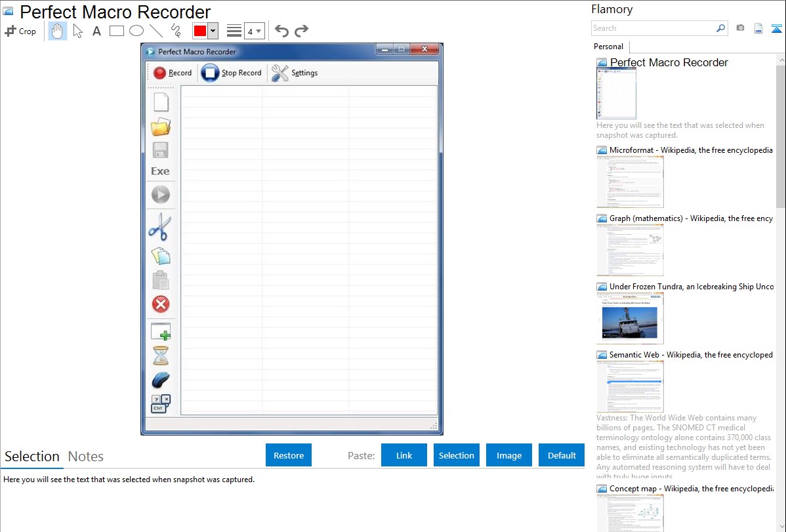This screenshot has width=786, height=532.
Task: Click the document icon beside the camera
Action: pos(758,28)
